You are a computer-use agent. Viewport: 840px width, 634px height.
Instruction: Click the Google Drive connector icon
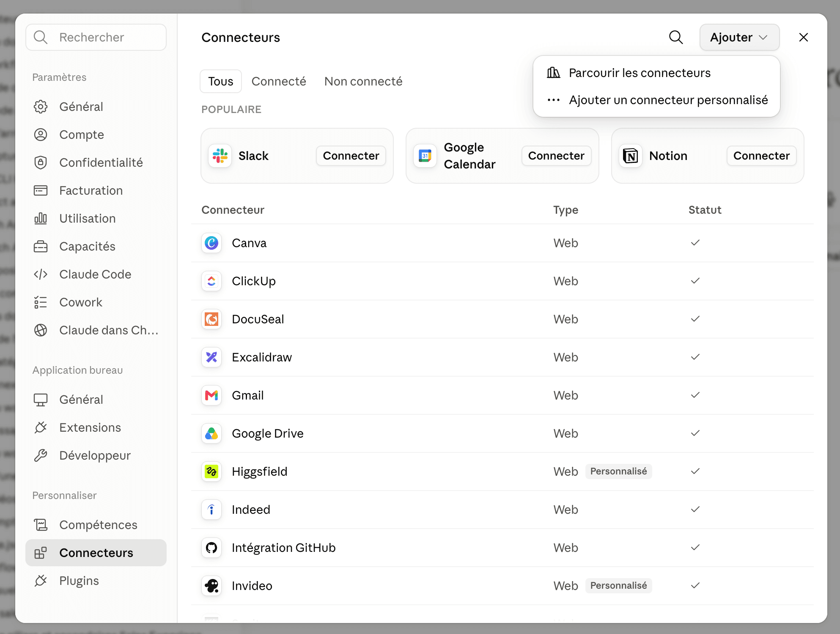(x=211, y=433)
